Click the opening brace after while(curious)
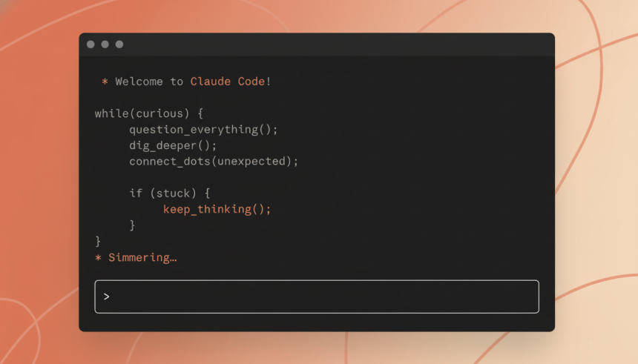 [200, 113]
